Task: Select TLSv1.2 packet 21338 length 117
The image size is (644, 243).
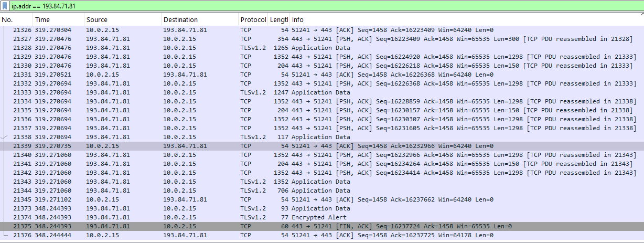Action: 322,137
